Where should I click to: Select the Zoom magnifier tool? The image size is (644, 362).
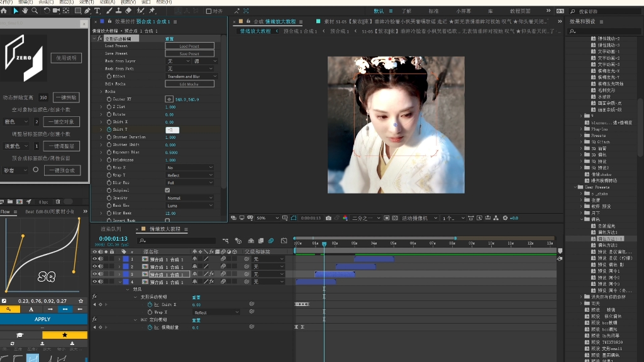33,11
